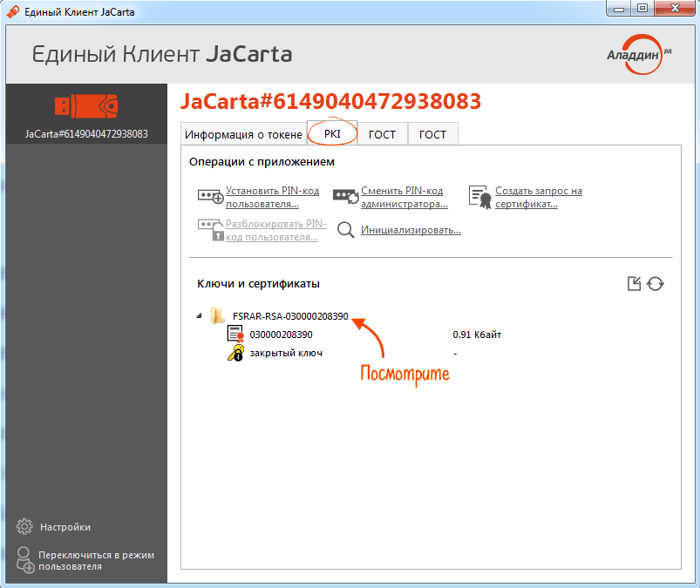Click the change administrator PIN icon
The width and height of the screenshot is (700, 588).
coord(346,197)
